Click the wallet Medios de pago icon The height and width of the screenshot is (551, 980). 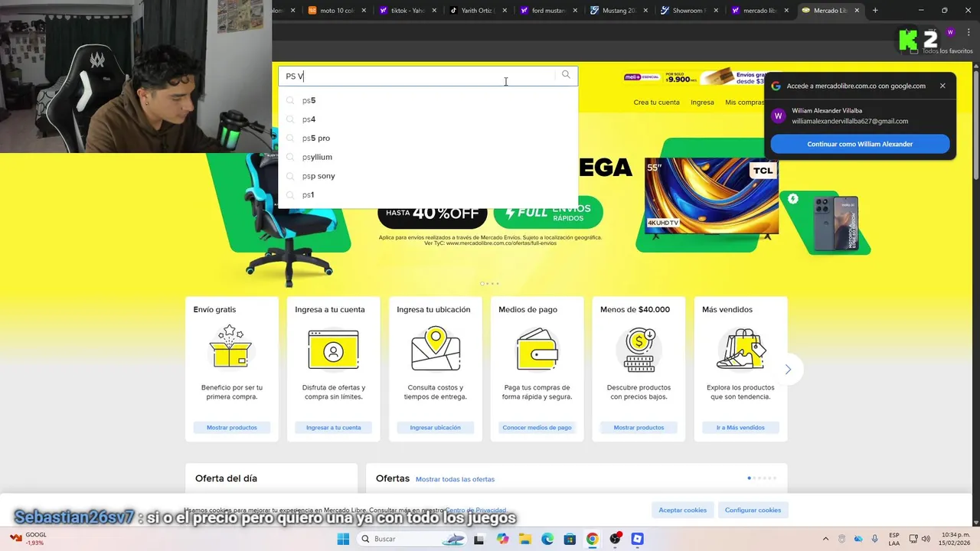click(x=537, y=349)
